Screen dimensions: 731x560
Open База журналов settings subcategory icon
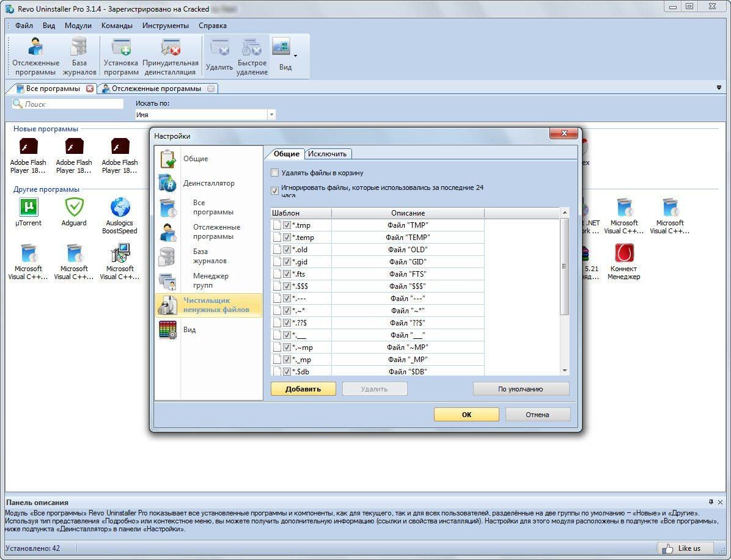pyautogui.click(x=167, y=256)
